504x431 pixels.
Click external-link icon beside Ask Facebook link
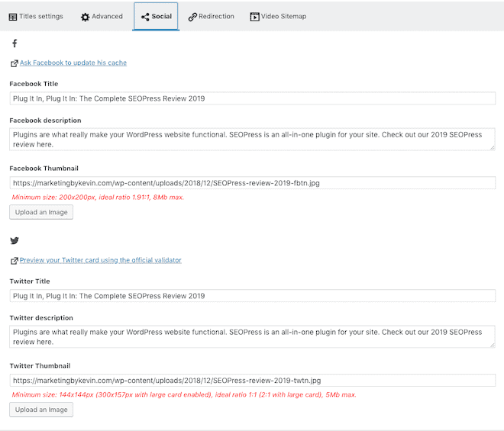pos(15,63)
